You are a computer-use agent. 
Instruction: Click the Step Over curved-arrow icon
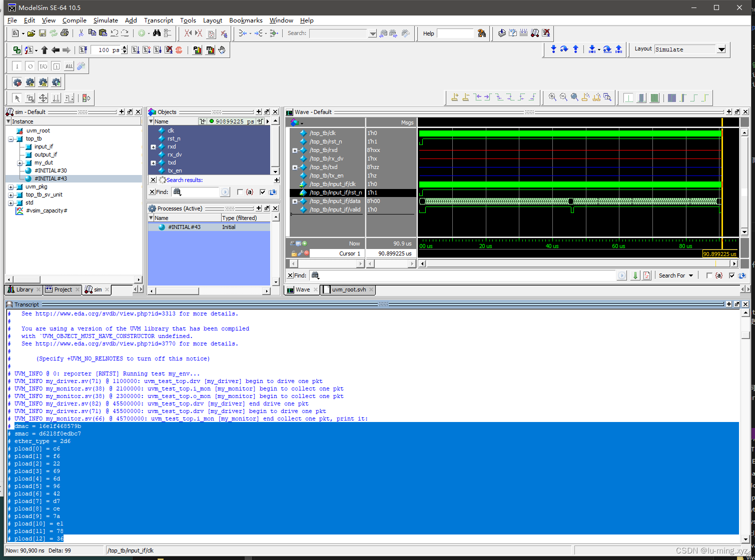click(x=564, y=49)
